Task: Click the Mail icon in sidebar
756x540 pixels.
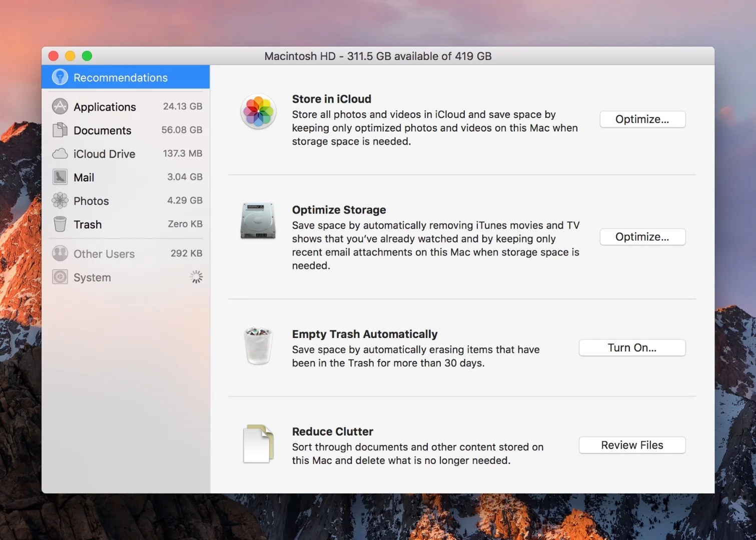Action: click(x=60, y=177)
